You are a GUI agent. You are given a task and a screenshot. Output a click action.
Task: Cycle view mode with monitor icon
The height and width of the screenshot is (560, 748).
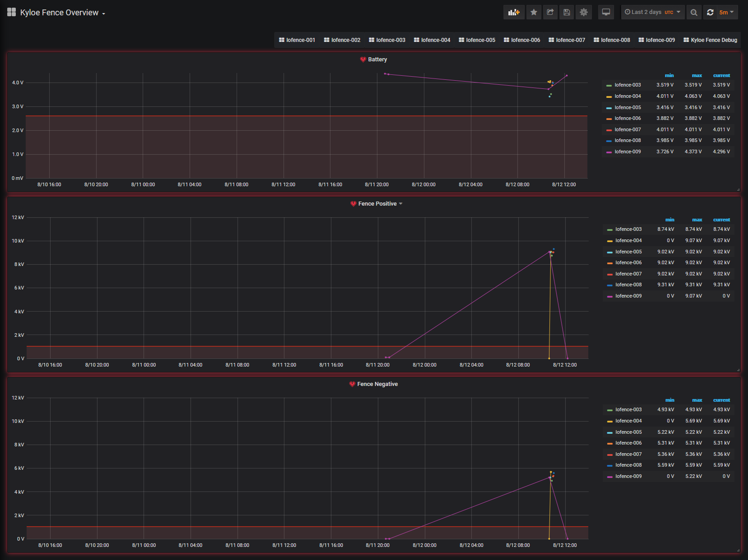[606, 12]
